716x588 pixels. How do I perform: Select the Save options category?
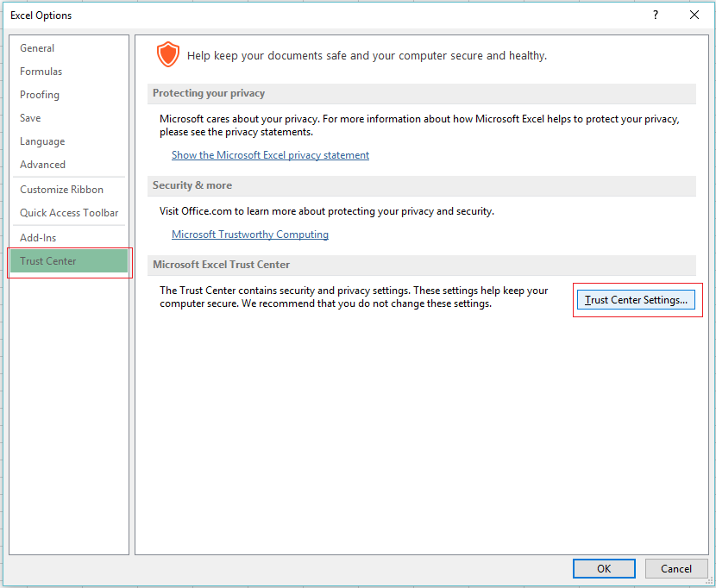(x=31, y=117)
